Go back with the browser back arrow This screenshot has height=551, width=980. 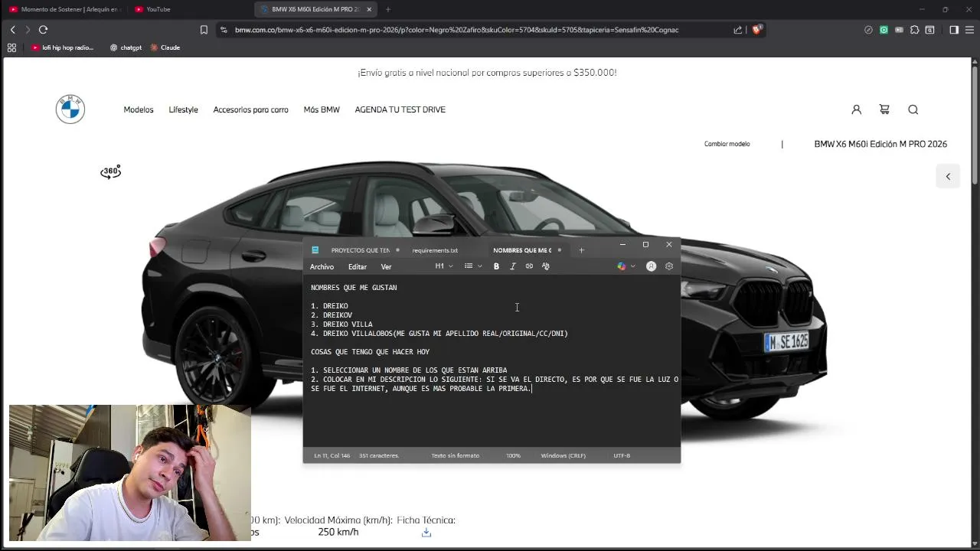point(12,30)
